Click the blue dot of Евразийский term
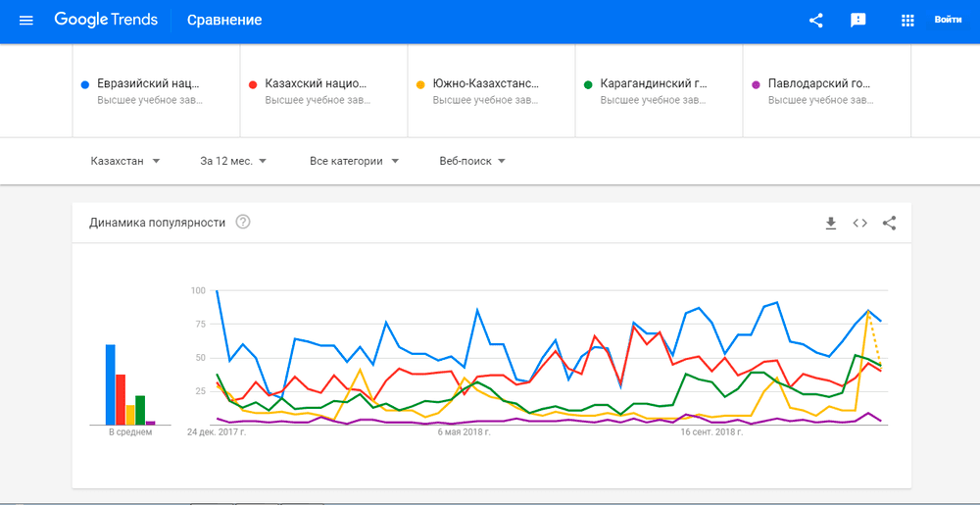 [85, 83]
